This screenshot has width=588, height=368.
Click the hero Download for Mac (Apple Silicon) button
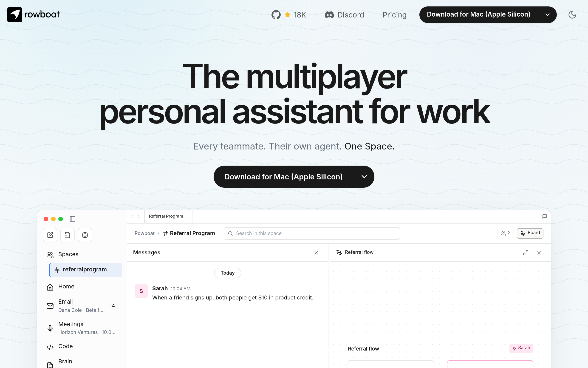coord(284,177)
